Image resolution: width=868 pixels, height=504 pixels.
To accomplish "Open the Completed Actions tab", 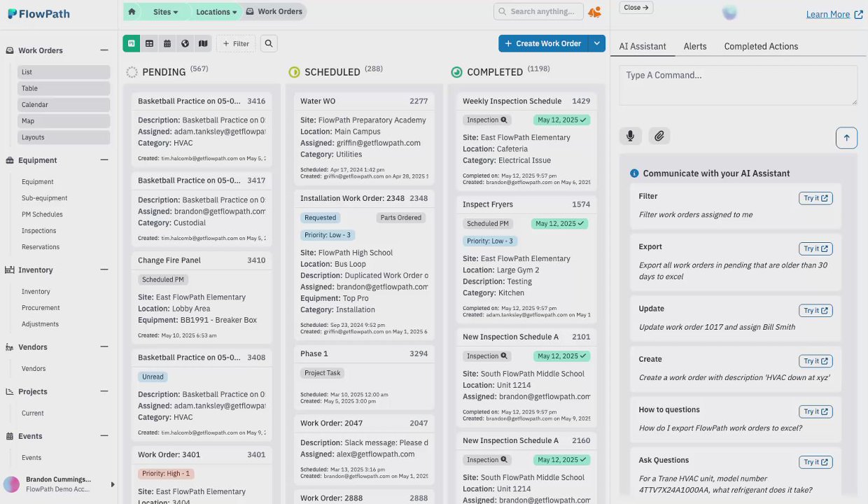I will pyautogui.click(x=761, y=46).
